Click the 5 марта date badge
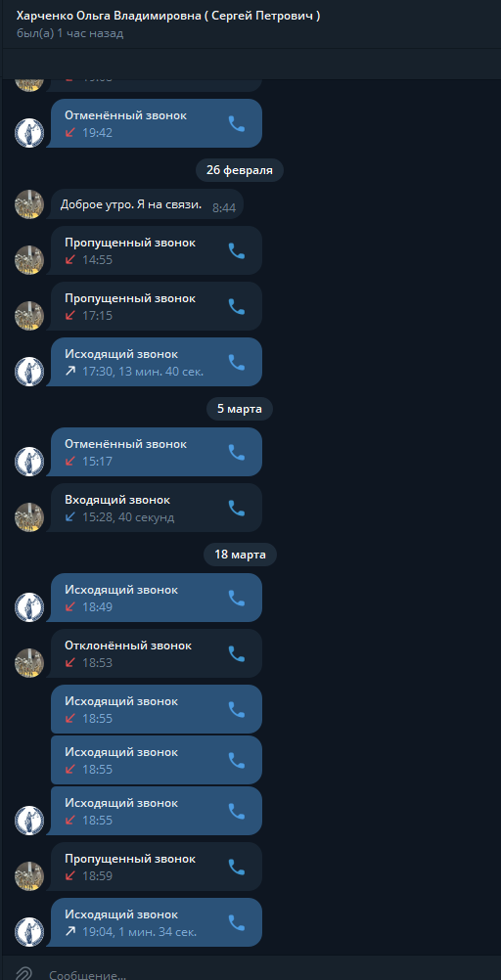 [x=240, y=409]
